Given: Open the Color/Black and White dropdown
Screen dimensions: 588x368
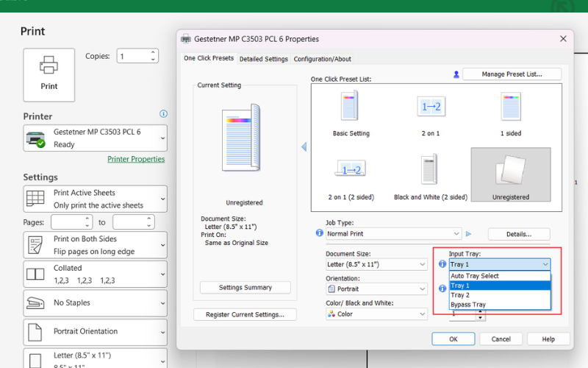Looking at the screenshot, I should [x=376, y=314].
